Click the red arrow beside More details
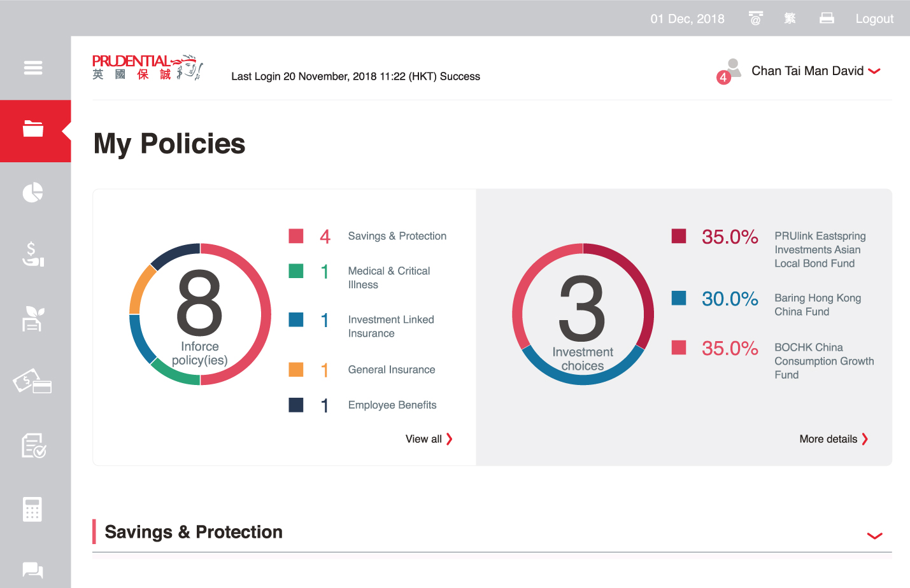The image size is (910, 588). pyautogui.click(x=865, y=439)
